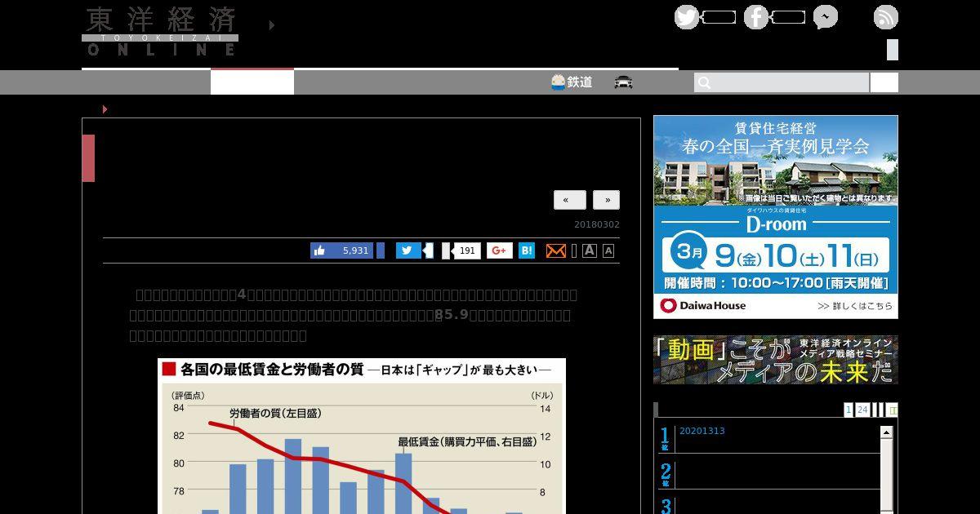Click the search field in the navigation bar

click(x=782, y=82)
